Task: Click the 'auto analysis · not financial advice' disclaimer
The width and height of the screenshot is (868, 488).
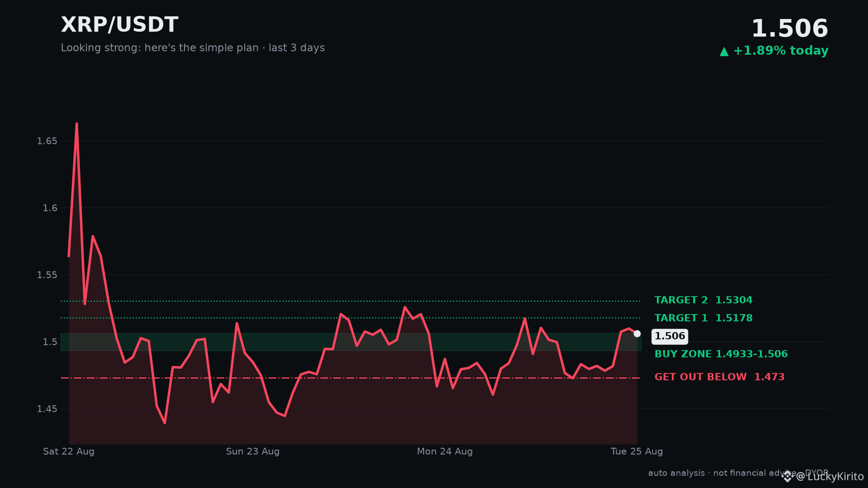Action: tap(722, 473)
